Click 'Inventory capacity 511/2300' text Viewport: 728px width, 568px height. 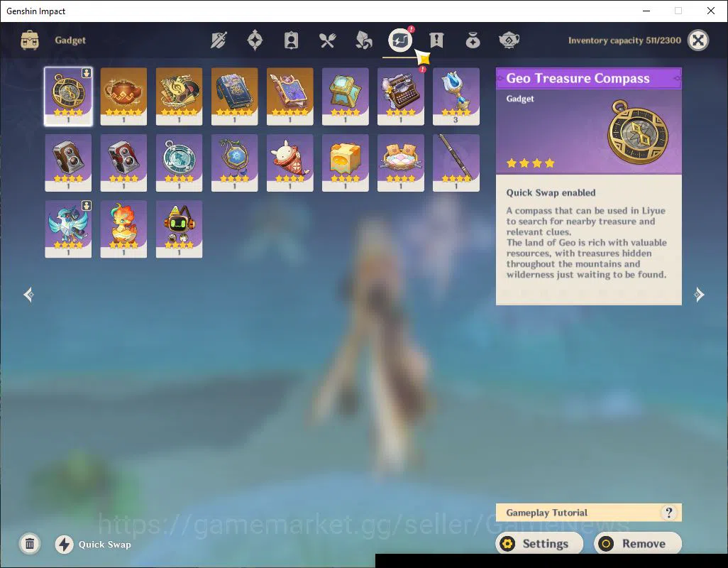pyautogui.click(x=624, y=40)
